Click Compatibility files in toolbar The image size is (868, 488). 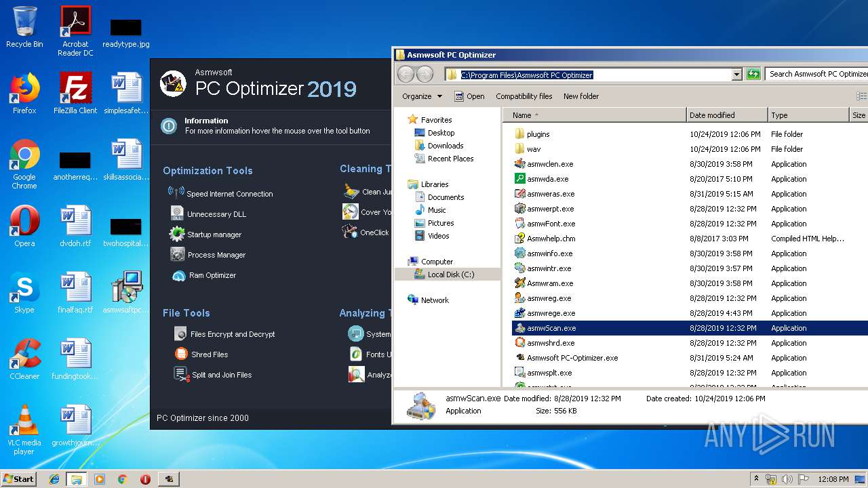tap(524, 96)
